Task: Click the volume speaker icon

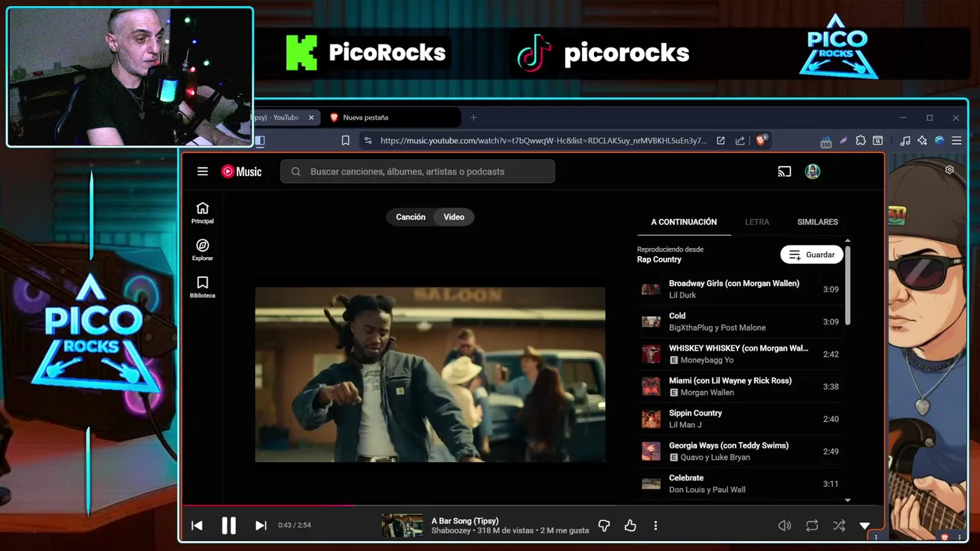Action: pyautogui.click(x=784, y=525)
